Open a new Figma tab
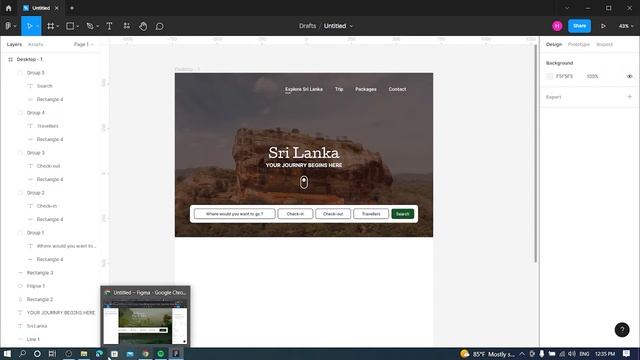The image size is (640, 360). click(x=72, y=8)
